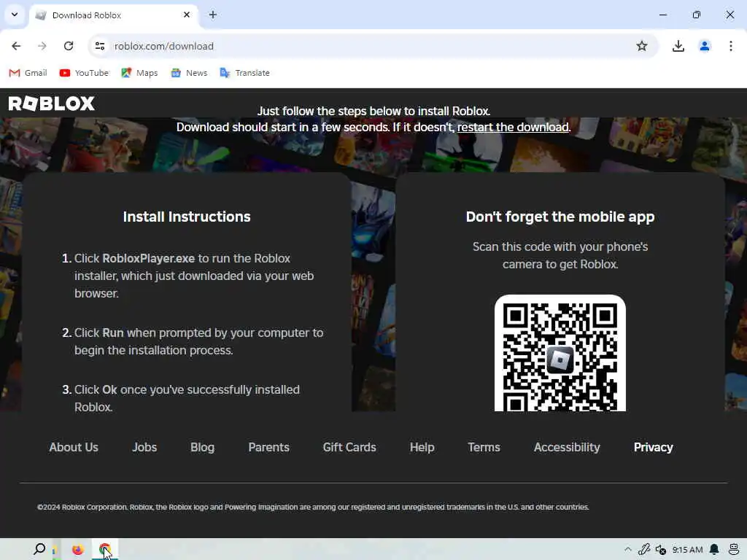
Task: Click the RobloxPlayer.exe text in step one
Action: click(x=149, y=259)
